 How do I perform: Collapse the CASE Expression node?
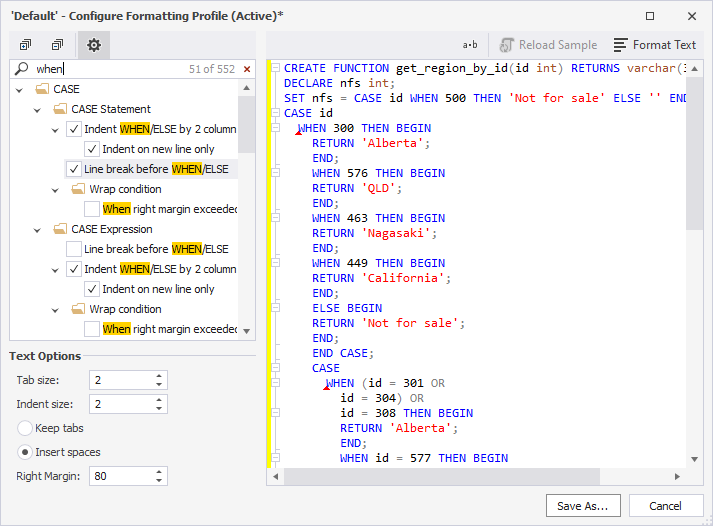click(37, 230)
